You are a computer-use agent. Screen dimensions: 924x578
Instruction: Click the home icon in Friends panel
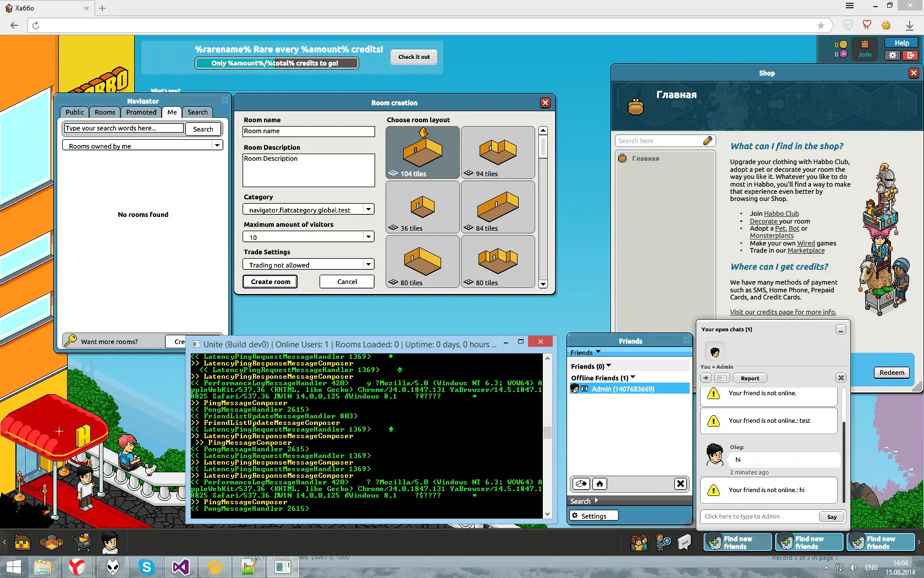tap(599, 484)
